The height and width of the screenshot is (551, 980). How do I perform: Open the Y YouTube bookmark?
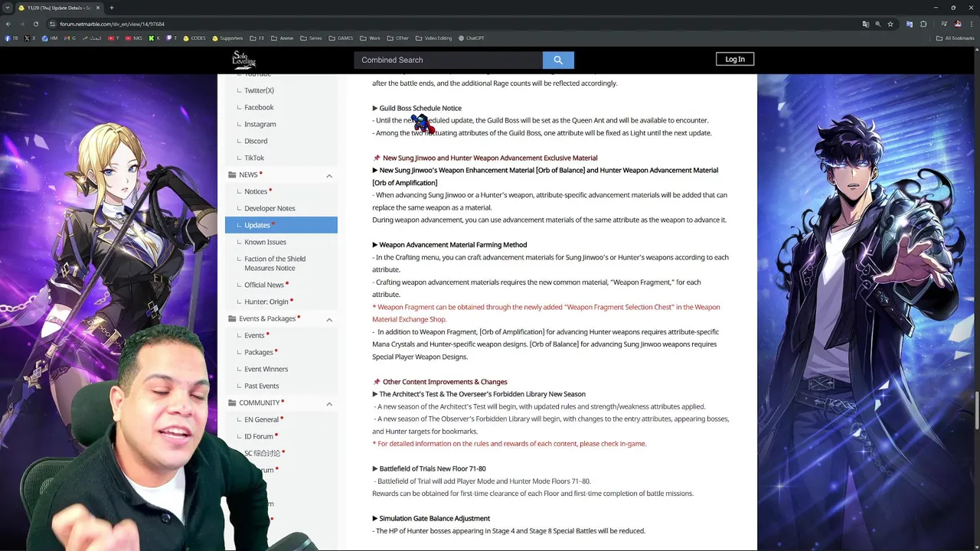(x=114, y=38)
